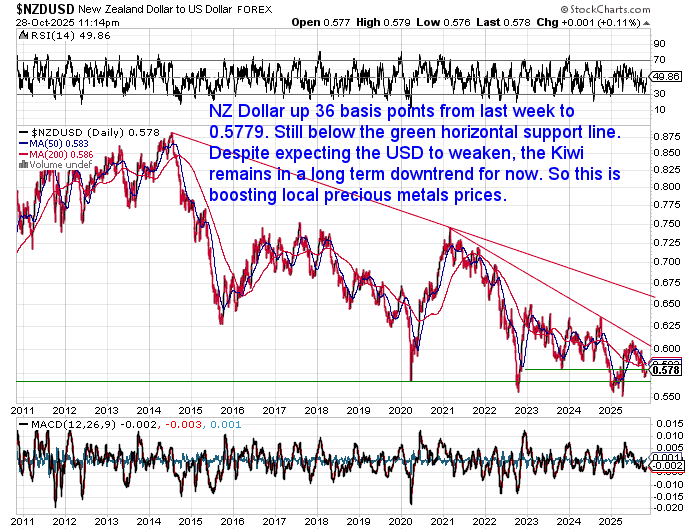Screen dimensions: 700x530
Task: Open the StockCharts.com copyright credit
Action: [605, 9]
